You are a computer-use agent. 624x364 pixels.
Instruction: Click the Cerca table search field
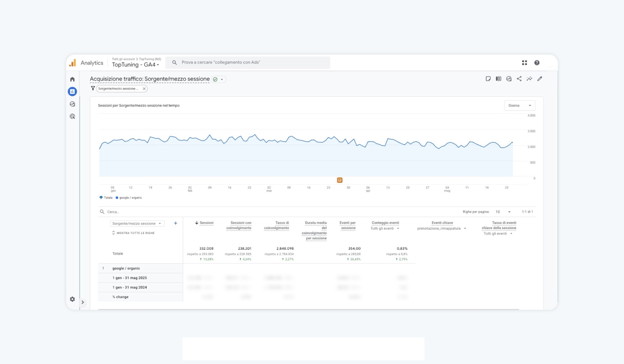149,212
